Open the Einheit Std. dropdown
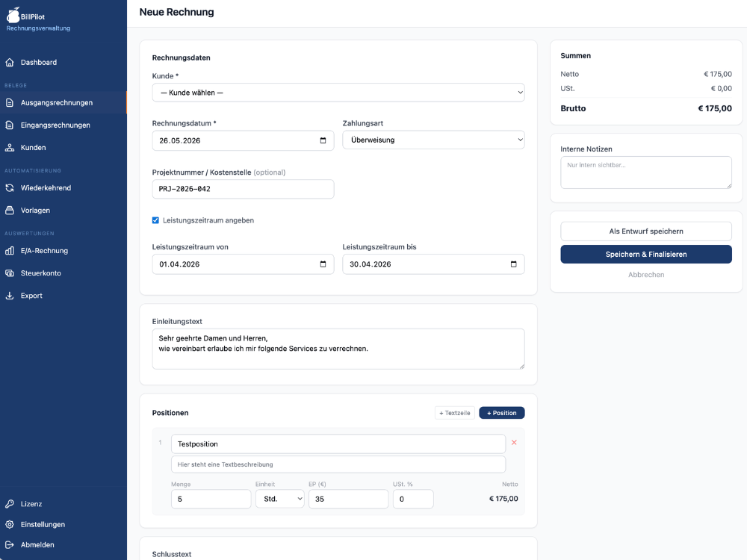This screenshot has height=560, width=747. (280, 499)
